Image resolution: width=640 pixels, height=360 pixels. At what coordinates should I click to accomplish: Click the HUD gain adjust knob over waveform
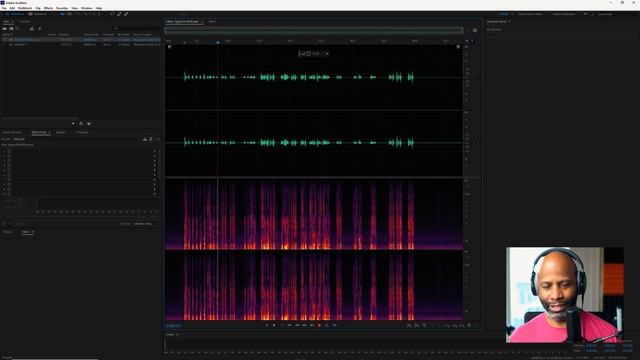(308, 53)
